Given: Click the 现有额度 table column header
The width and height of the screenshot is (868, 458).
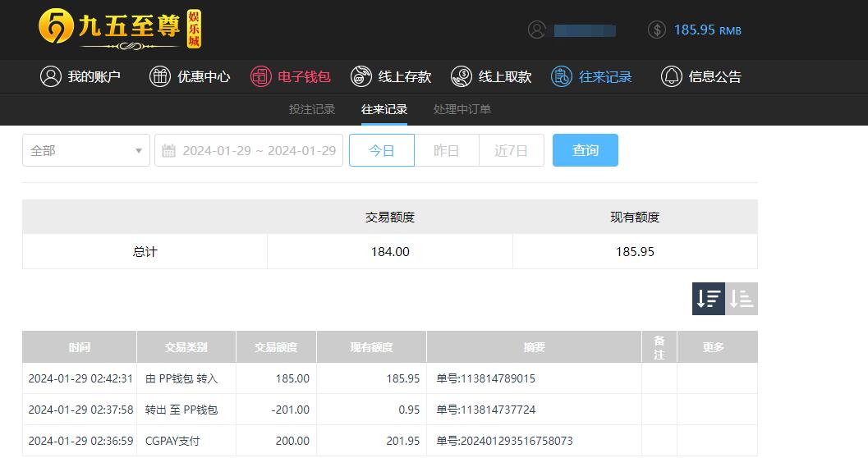Looking at the screenshot, I should click(371, 347).
